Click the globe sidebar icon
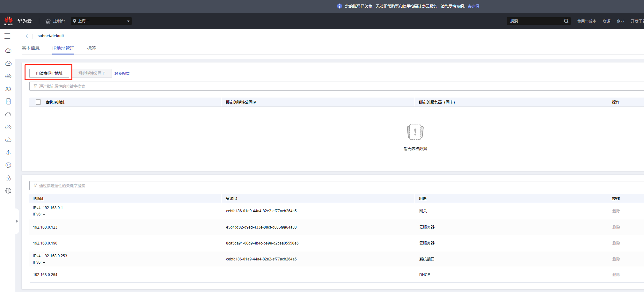 point(8,191)
